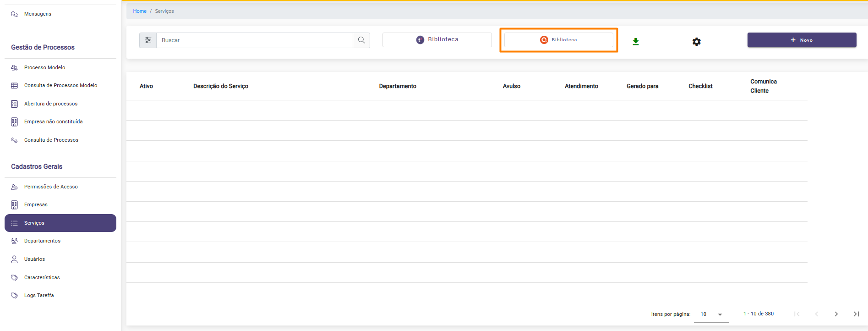Select Abertura de processos in sidebar
This screenshot has height=331, width=868.
[x=50, y=104]
